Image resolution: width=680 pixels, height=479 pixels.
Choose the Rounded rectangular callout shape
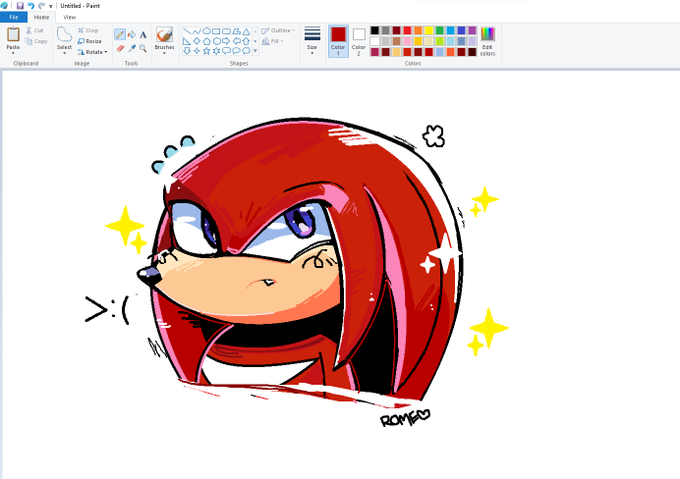[226, 51]
